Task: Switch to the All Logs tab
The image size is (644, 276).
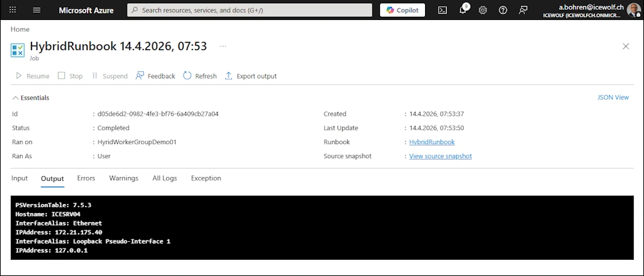Action: click(164, 178)
